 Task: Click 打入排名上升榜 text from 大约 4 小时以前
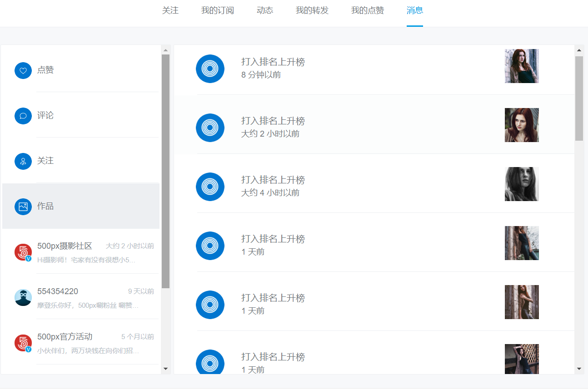(273, 180)
